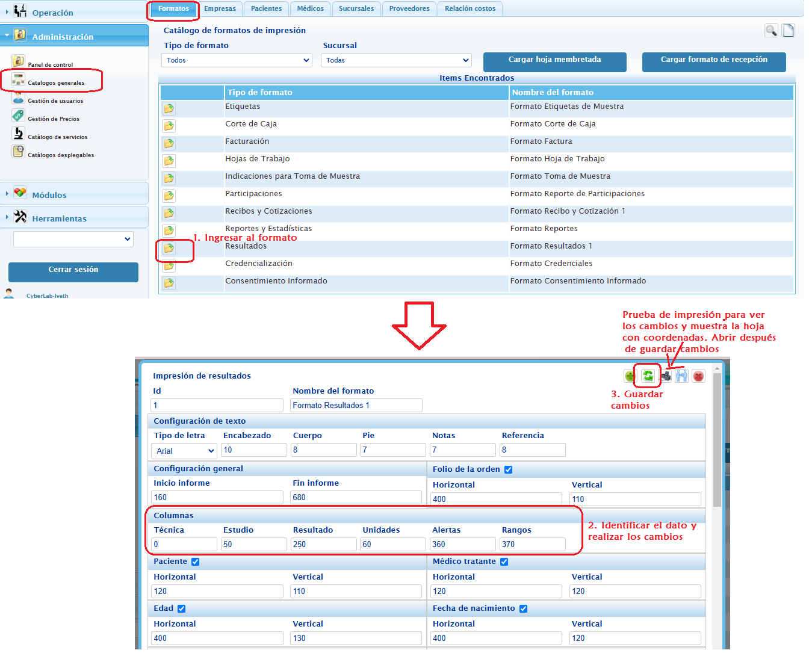Click the CyberLab-Iveth user link
This screenshot has height=653, width=812.
click(x=47, y=296)
